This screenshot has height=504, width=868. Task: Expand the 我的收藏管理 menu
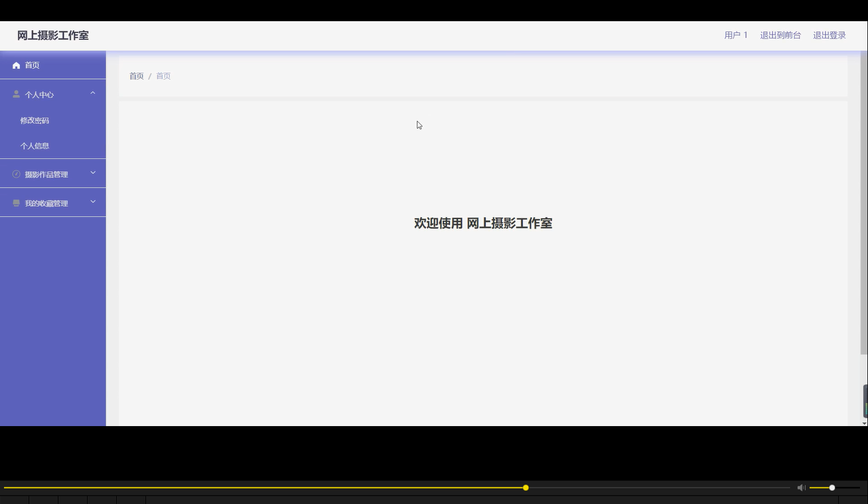(92, 201)
